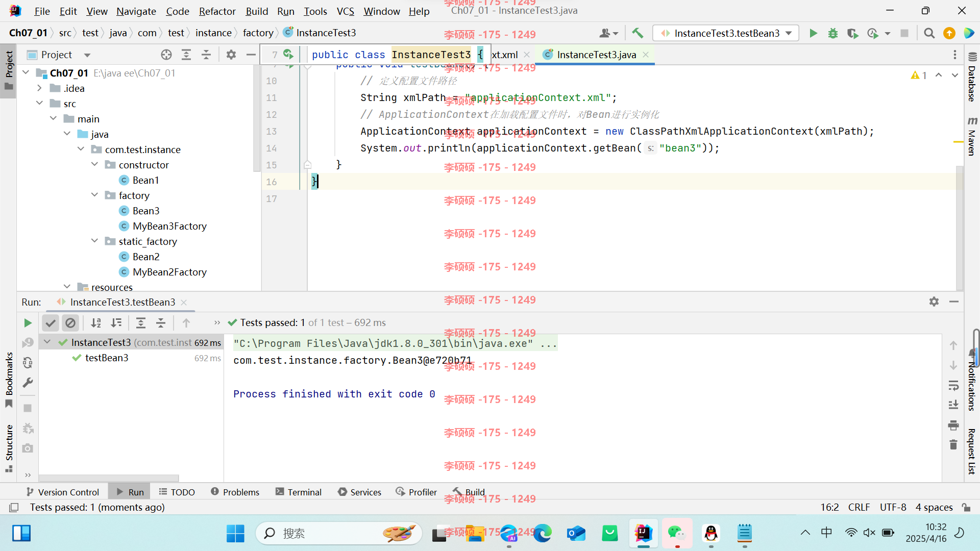Run InstanceTest3.testBean3 with green play icon
The image size is (980, 551).
click(813, 33)
